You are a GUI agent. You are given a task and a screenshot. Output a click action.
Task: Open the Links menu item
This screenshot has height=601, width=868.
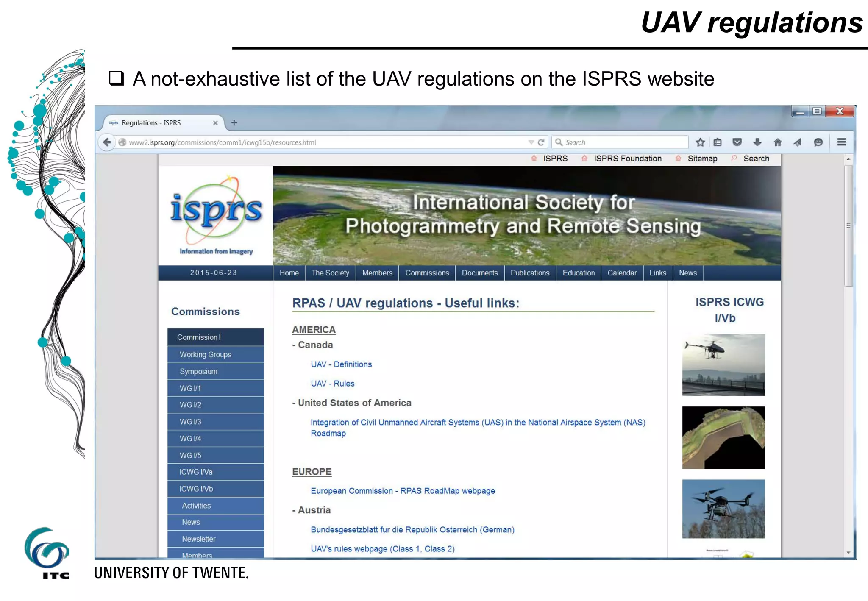(x=658, y=273)
